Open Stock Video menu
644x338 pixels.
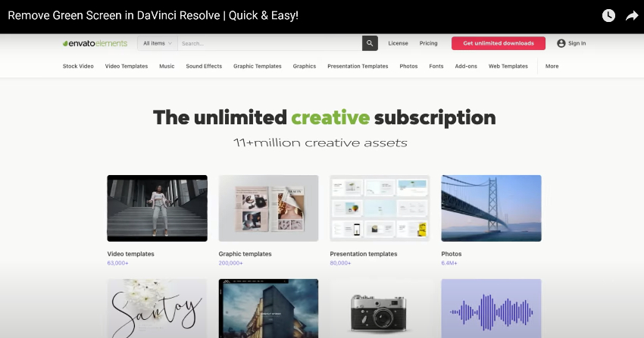click(78, 66)
